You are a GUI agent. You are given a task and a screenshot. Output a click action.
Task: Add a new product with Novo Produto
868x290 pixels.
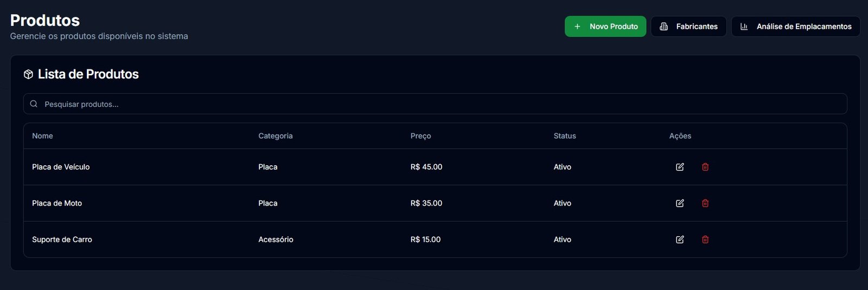coord(605,27)
